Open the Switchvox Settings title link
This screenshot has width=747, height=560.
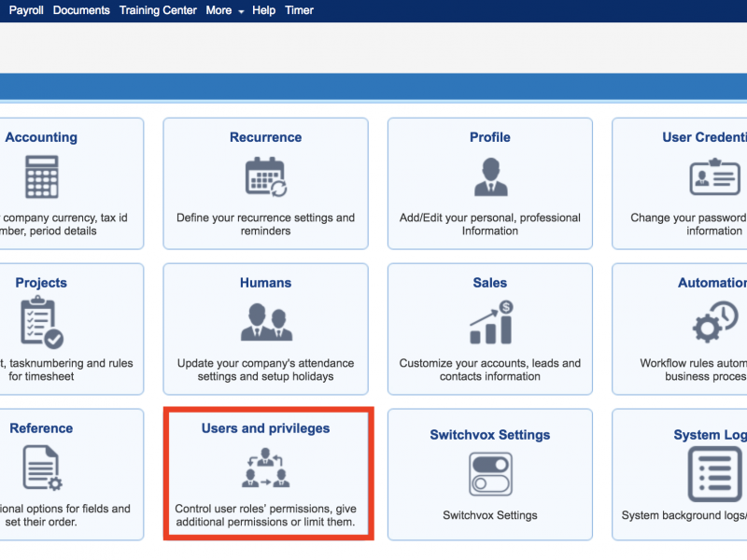click(490, 435)
